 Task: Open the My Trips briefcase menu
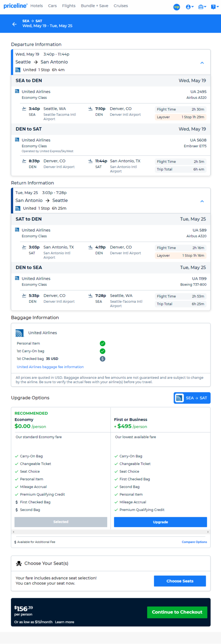202,7
